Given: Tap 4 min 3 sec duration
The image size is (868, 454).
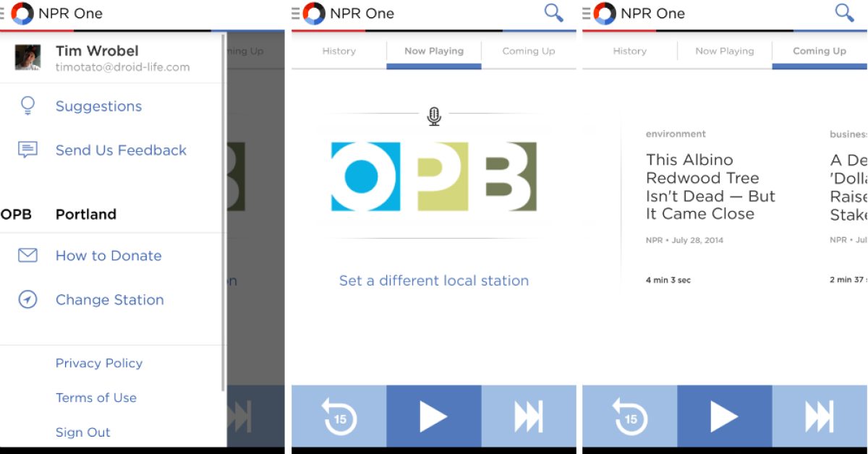Looking at the screenshot, I should click(668, 280).
